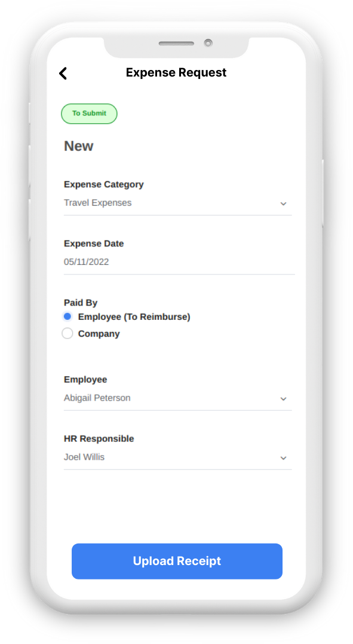
Task: Open the Travel Expenses category dropdown
Action: 178,203
